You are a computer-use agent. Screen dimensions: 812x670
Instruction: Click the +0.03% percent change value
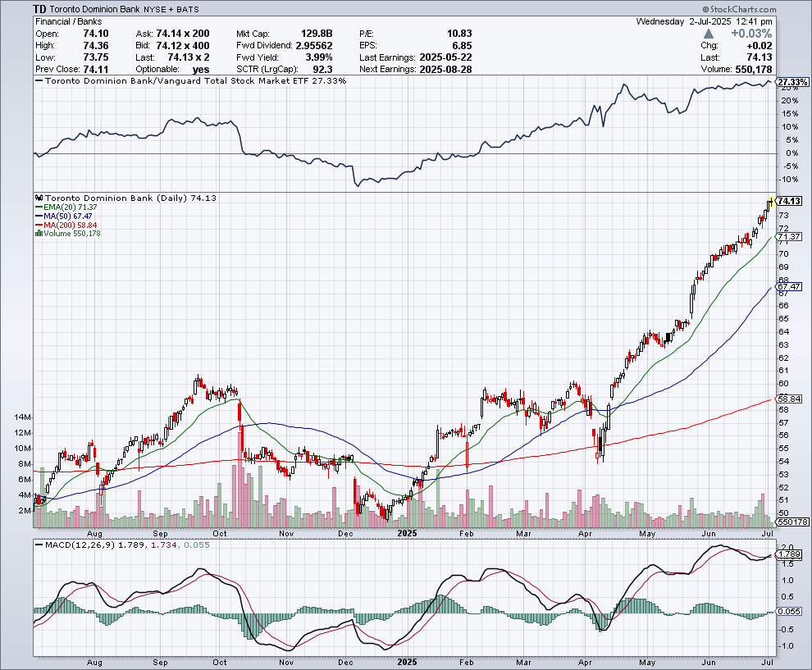coord(751,34)
